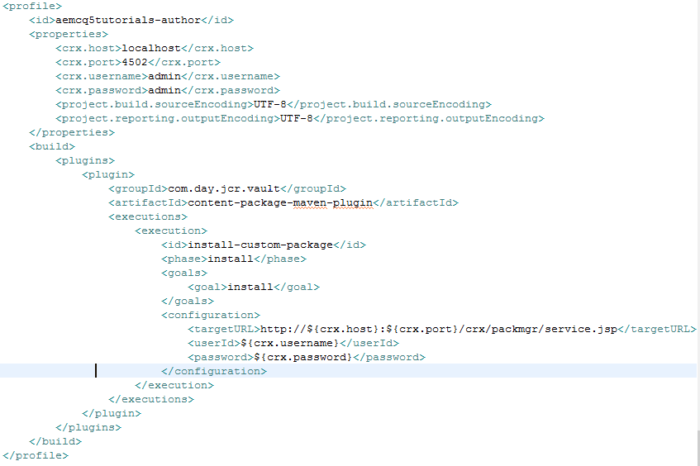This screenshot has width=700, height=466.
Task: Click the closing build tag
Action: pyautogui.click(x=56, y=440)
